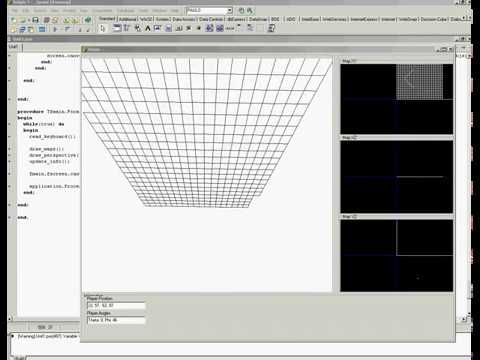The height and width of the screenshot is (360, 480).
Task: Click the Run program icon
Action: click(x=55, y=29)
